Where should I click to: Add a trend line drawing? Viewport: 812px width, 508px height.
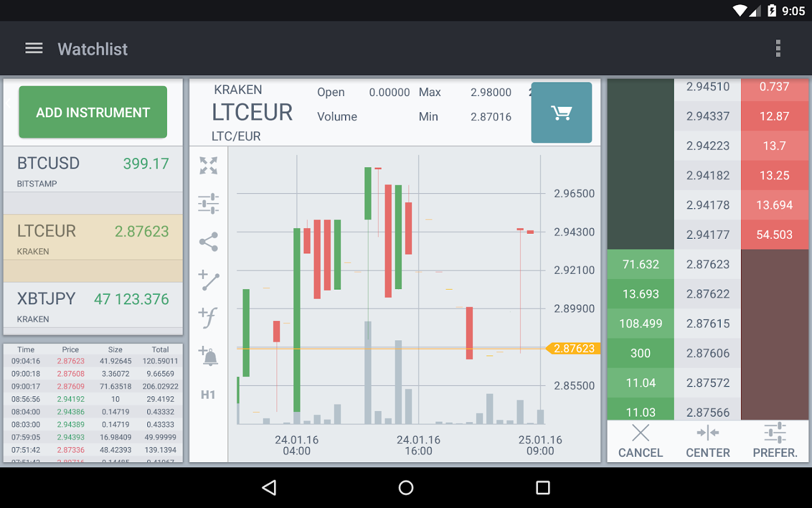pyautogui.click(x=209, y=280)
